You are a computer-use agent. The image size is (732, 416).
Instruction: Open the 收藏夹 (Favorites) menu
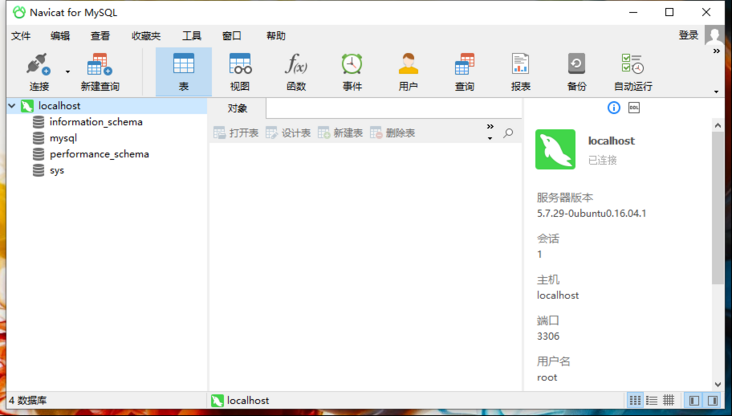pyautogui.click(x=146, y=36)
